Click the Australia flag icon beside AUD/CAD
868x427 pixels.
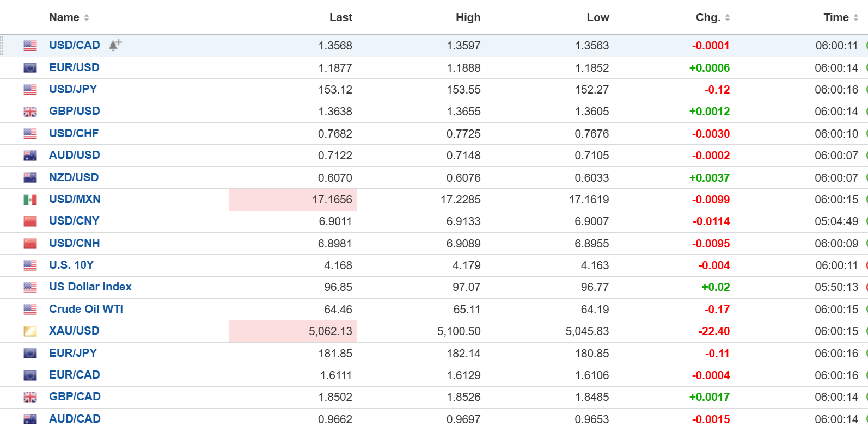(30, 419)
